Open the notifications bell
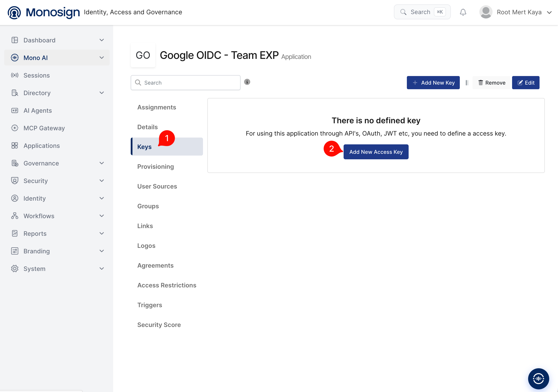Screen dimensions: 558x392 (463, 12)
